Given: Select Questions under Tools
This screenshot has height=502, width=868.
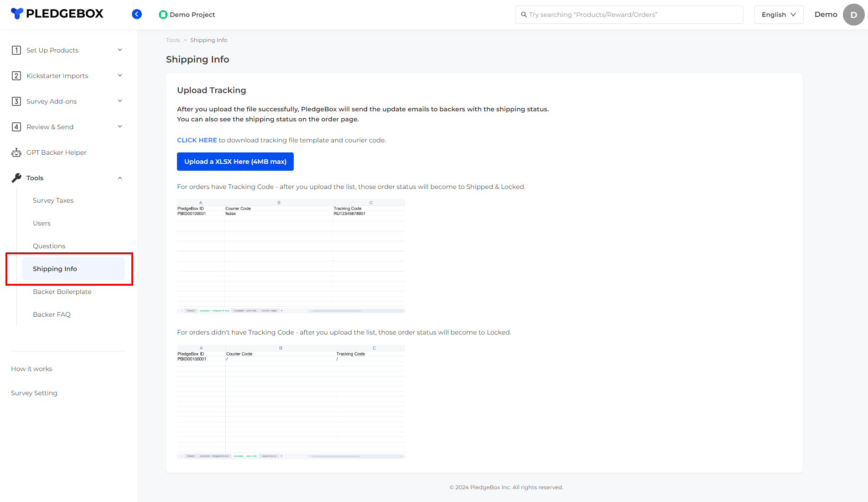Looking at the screenshot, I should click(49, 246).
